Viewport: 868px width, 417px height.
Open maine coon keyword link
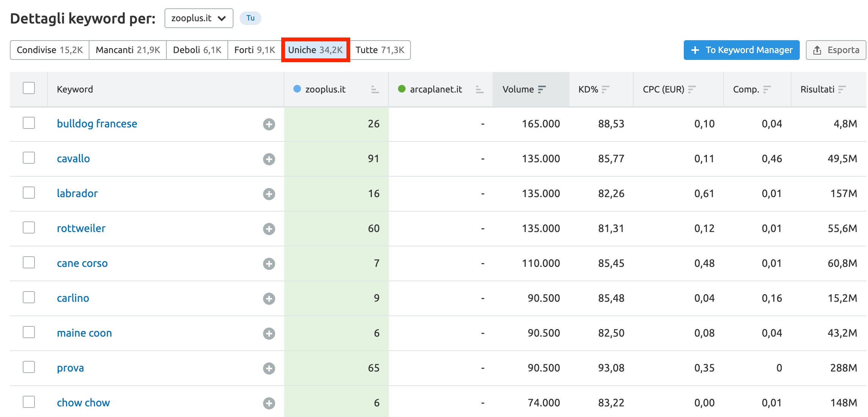click(85, 333)
